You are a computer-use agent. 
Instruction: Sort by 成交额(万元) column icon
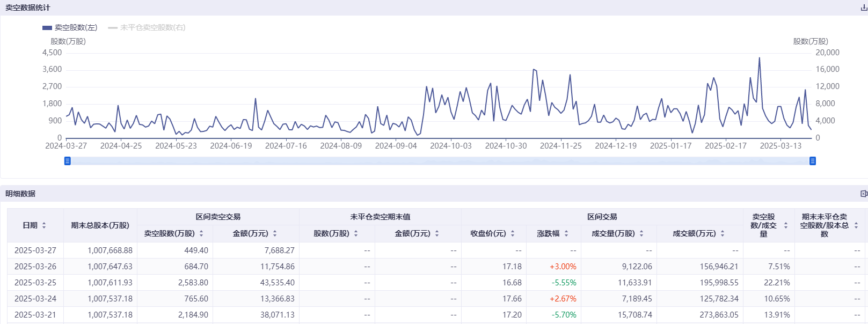click(x=723, y=233)
